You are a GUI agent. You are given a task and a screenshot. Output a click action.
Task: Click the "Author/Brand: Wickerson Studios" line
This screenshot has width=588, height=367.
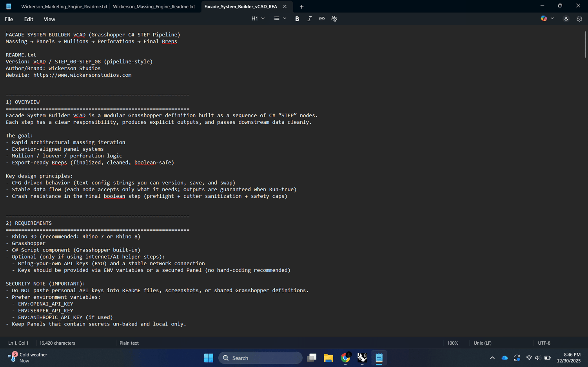point(53,69)
